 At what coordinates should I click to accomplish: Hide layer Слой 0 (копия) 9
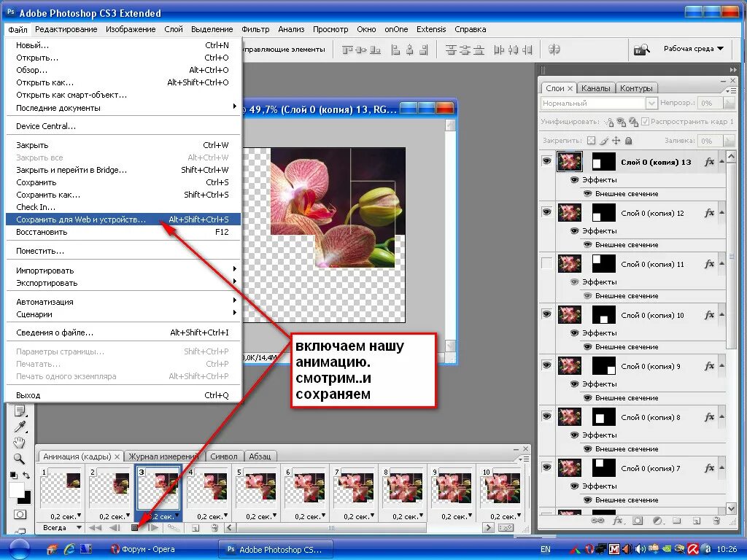coord(547,365)
